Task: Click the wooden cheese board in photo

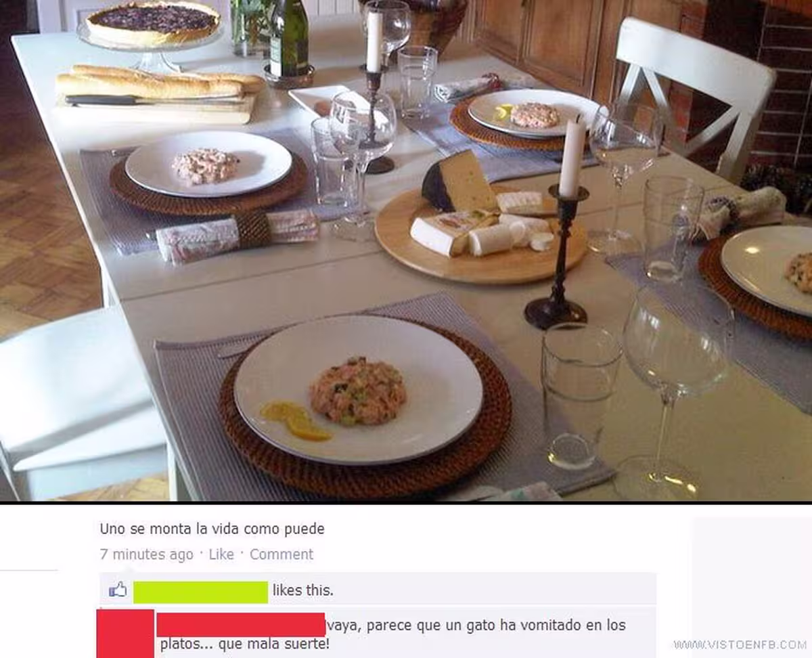Action: [x=481, y=234]
